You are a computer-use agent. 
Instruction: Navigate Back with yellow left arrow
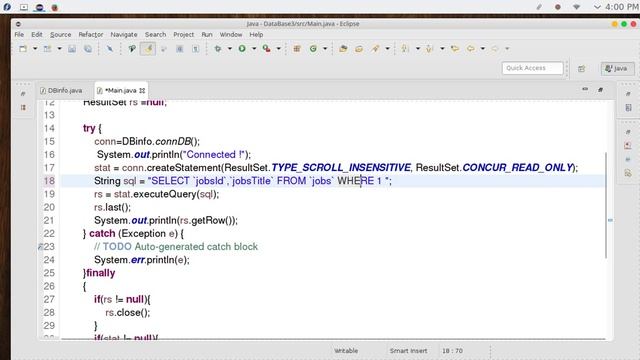[471, 49]
